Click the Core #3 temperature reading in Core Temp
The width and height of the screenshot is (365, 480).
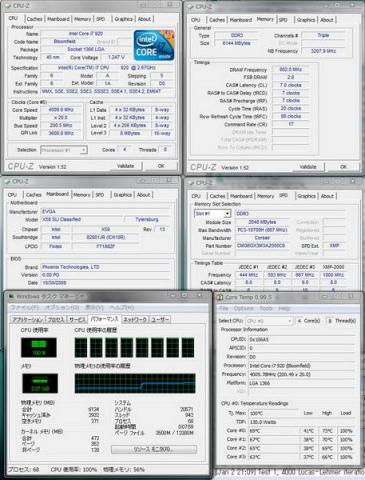click(273, 457)
